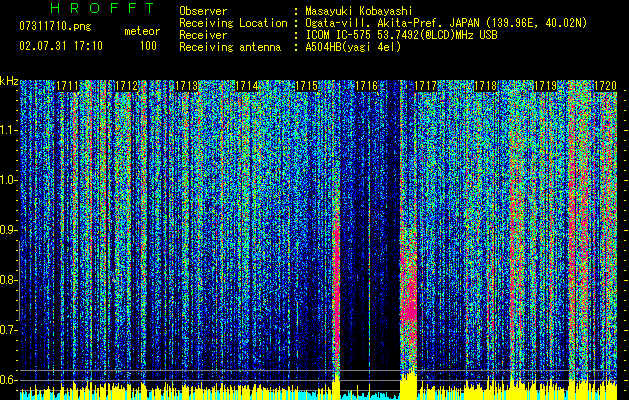This screenshot has width=629, height=400.
Task: Click the 1712 time marker
Action: 127,86
